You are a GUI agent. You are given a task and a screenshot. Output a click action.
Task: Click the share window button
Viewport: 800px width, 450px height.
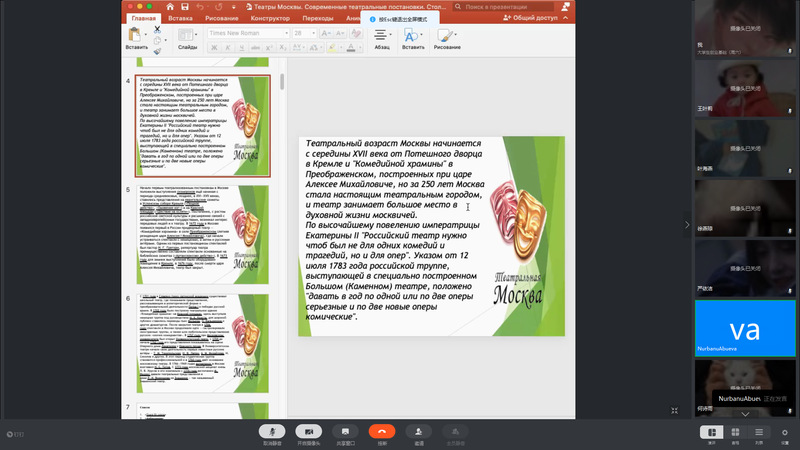pyautogui.click(x=345, y=432)
